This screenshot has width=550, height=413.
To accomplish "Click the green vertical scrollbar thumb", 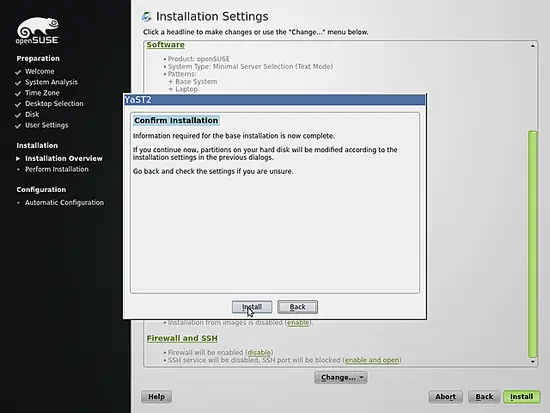I will pyautogui.click(x=532, y=244).
